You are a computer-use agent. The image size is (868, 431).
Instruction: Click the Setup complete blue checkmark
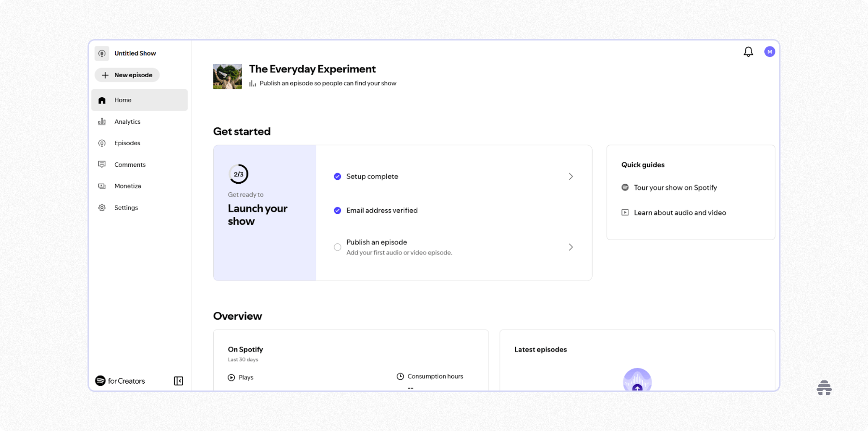(338, 176)
